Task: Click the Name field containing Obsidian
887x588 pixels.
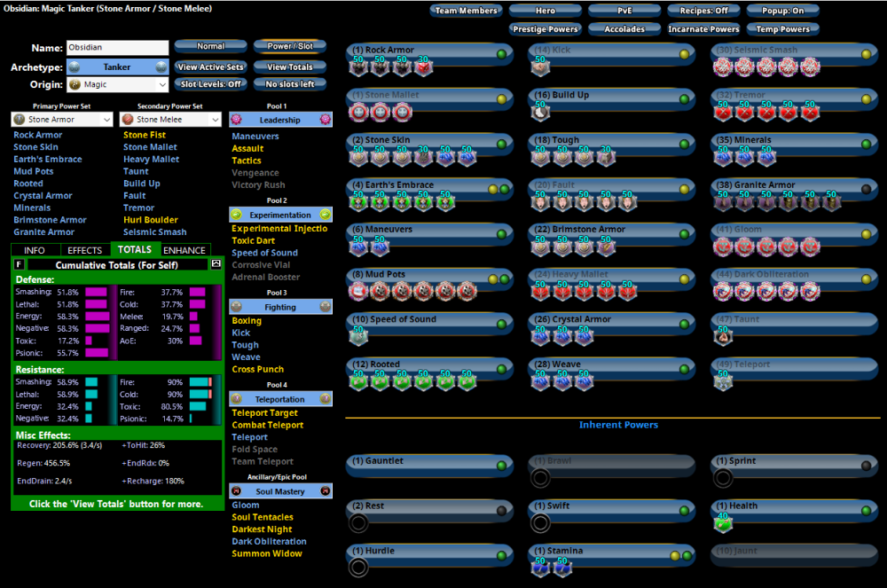Action: (x=117, y=48)
